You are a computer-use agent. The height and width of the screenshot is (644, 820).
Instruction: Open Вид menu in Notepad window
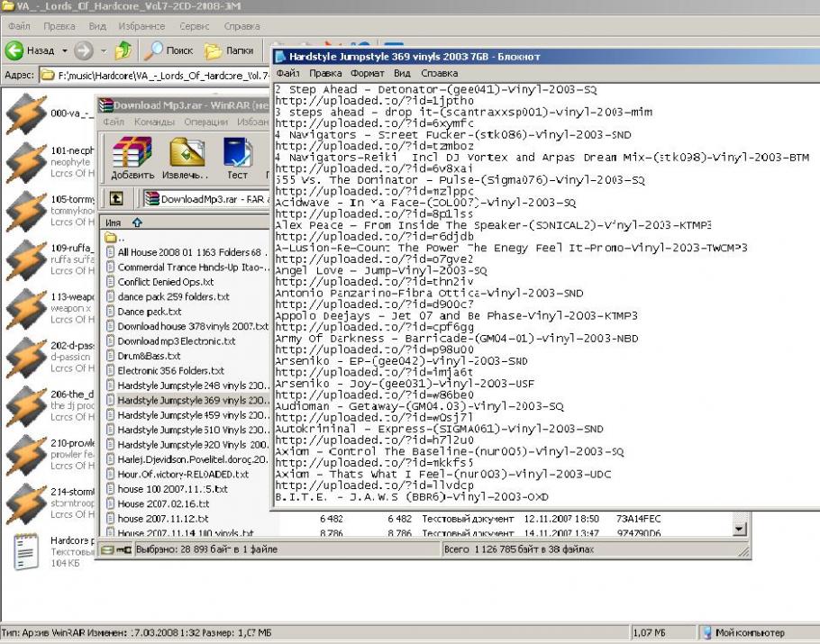[402, 73]
